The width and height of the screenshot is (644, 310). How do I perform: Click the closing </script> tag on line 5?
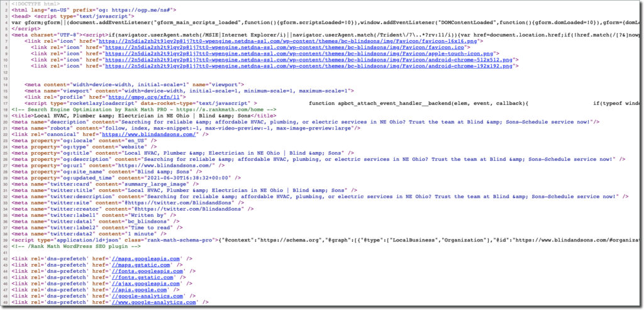coord(26,29)
